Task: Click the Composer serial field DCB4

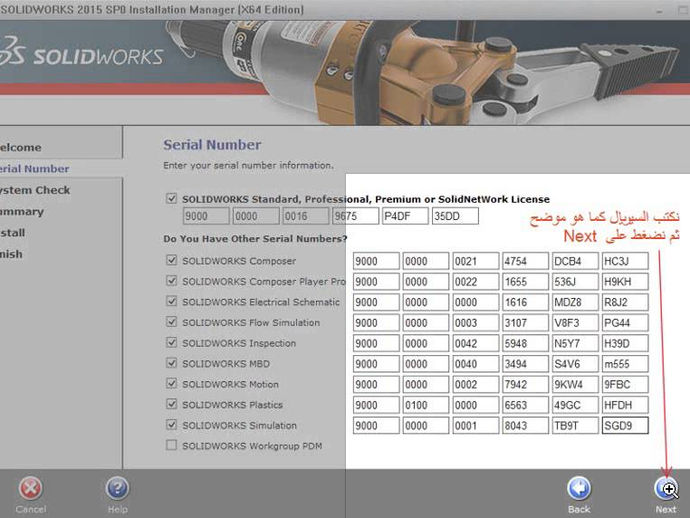Action: (x=575, y=261)
